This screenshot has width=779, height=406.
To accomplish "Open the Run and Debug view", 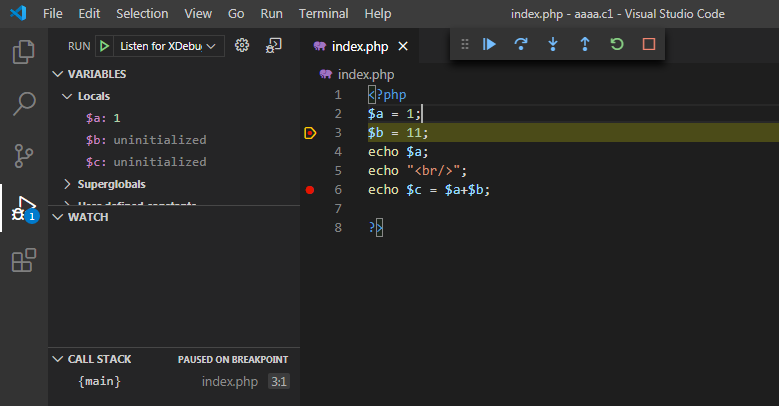I will [24, 209].
